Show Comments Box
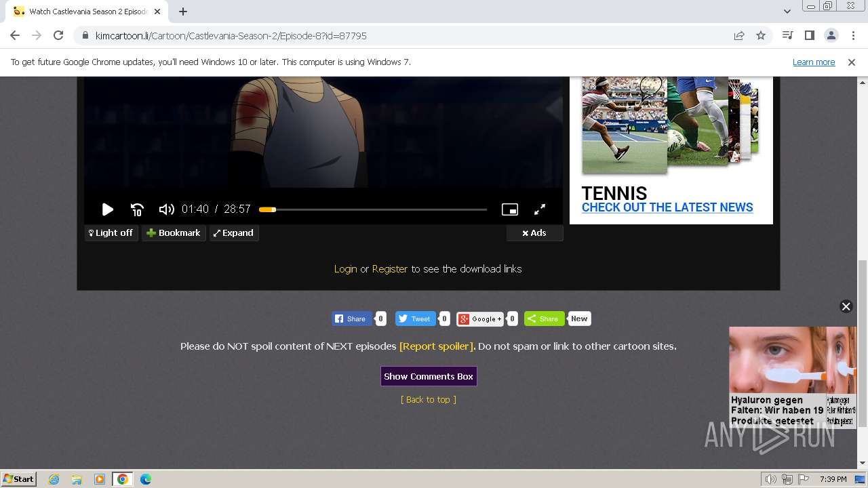 click(429, 376)
